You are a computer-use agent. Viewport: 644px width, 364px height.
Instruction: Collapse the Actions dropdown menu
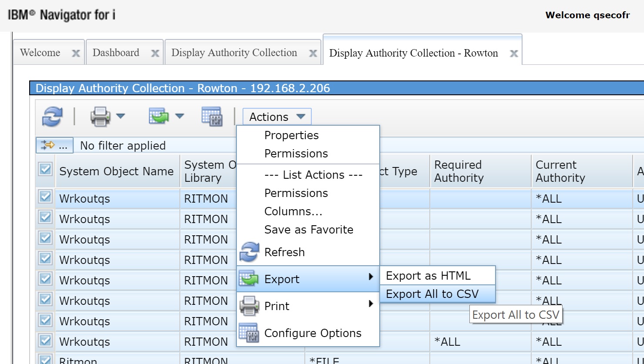(277, 117)
